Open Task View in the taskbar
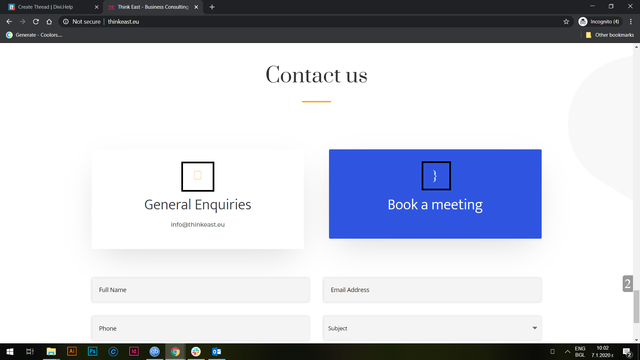 [30, 351]
